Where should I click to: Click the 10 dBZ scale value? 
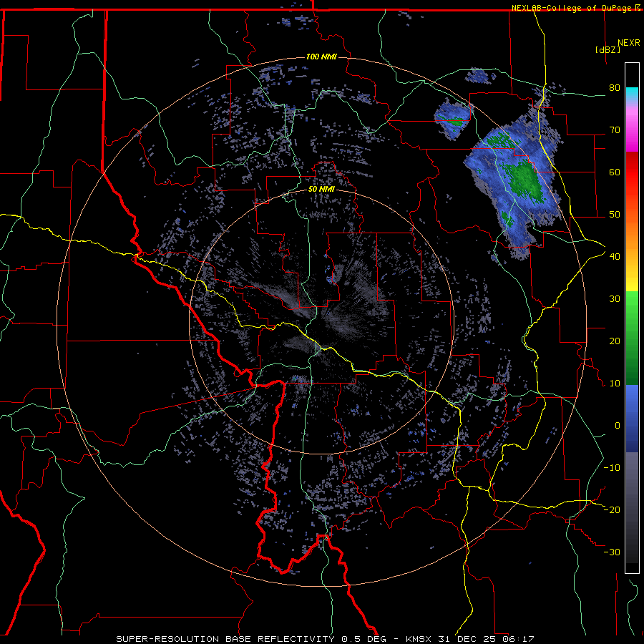pyautogui.click(x=615, y=384)
